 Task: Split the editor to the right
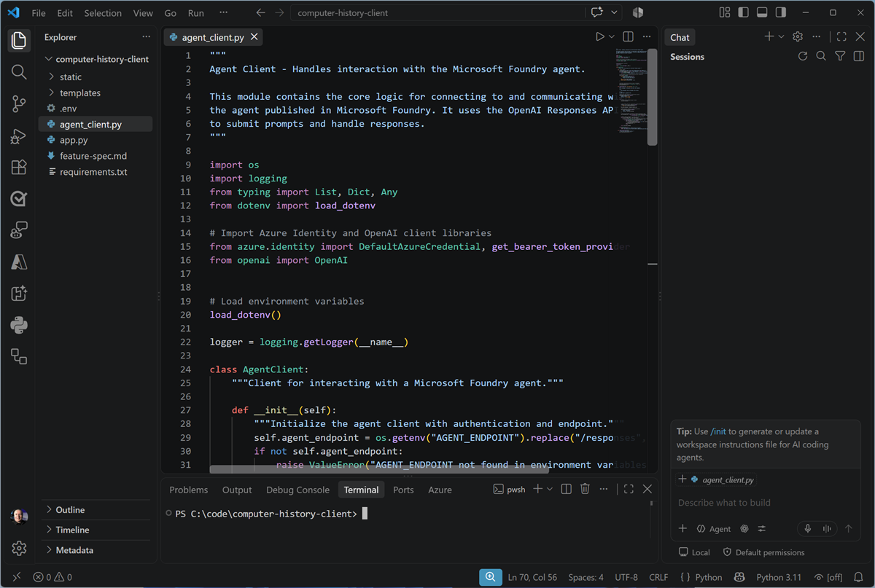click(628, 36)
